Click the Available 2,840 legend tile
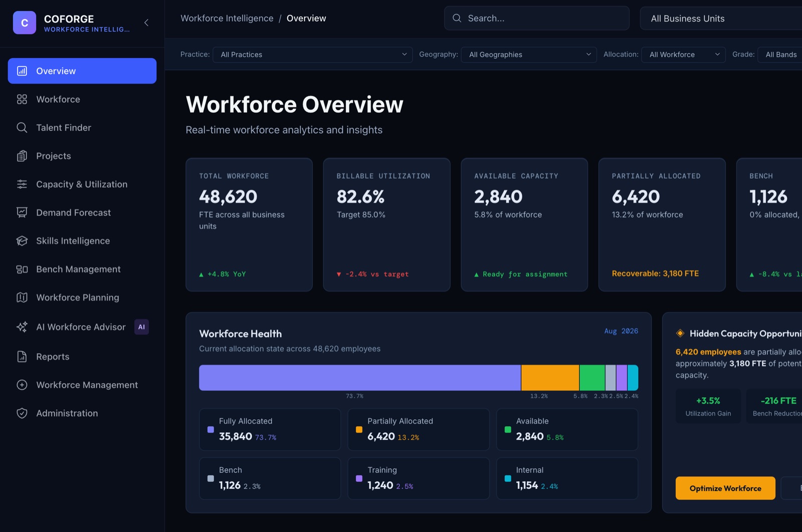The height and width of the screenshot is (532, 802). click(x=567, y=429)
